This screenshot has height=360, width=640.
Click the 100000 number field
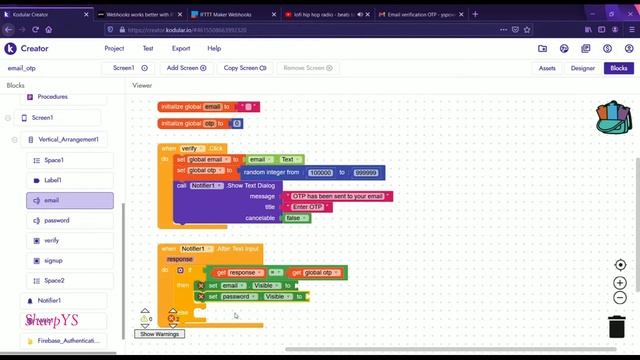point(320,173)
